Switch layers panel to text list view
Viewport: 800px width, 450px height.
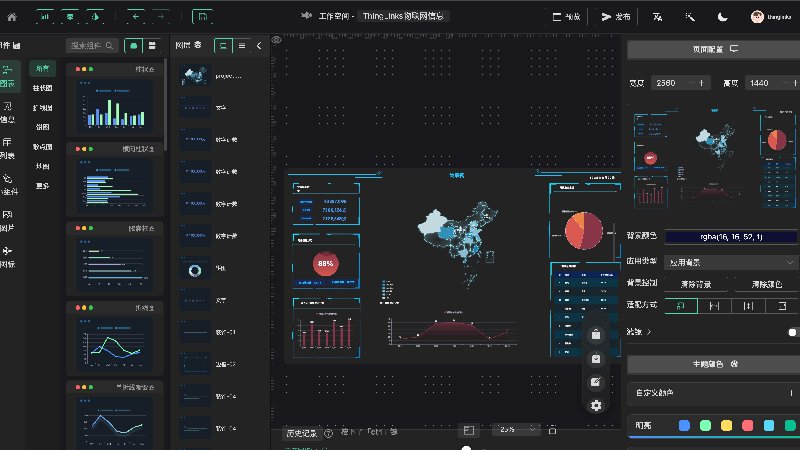pos(242,46)
